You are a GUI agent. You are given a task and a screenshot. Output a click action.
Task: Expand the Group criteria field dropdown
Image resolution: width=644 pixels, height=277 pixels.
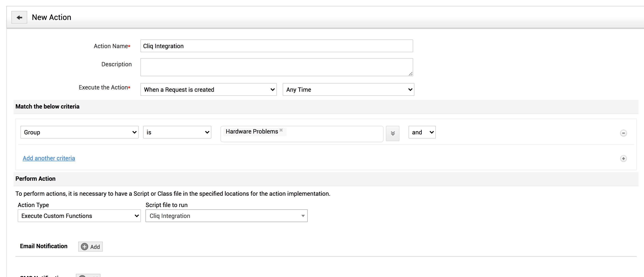(x=79, y=132)
